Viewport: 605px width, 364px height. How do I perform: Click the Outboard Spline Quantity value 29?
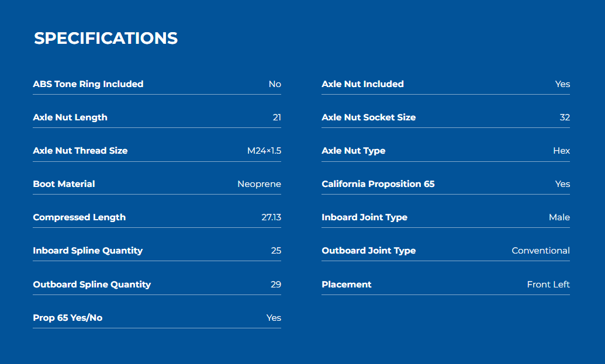click(276, 285)
